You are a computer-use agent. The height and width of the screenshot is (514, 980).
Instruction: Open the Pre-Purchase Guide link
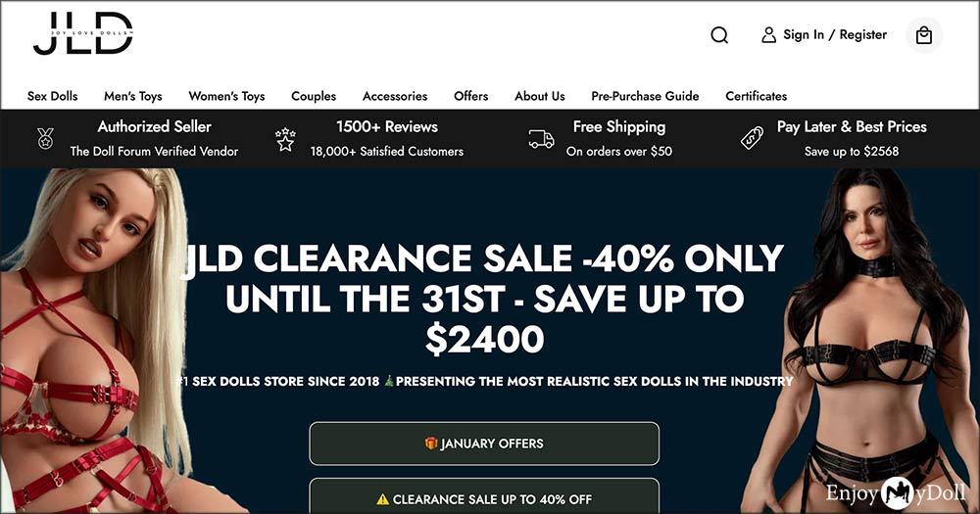click(645, 96)
